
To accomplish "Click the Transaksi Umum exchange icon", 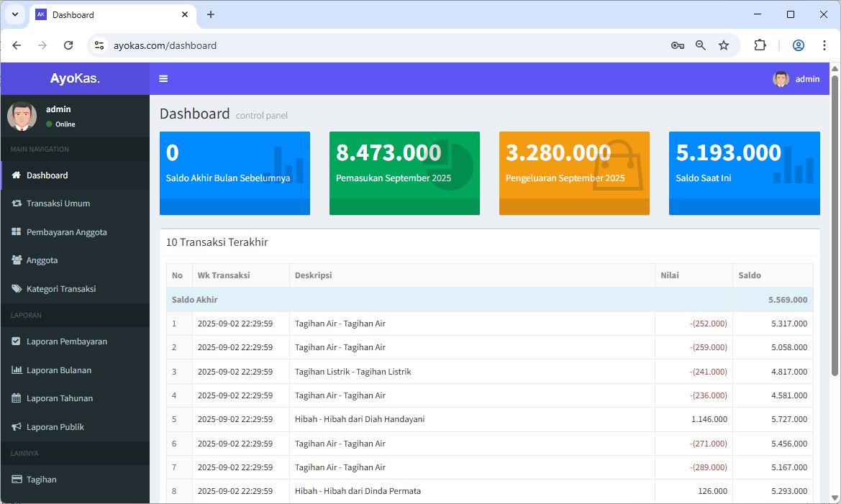I will pos(17,203).
